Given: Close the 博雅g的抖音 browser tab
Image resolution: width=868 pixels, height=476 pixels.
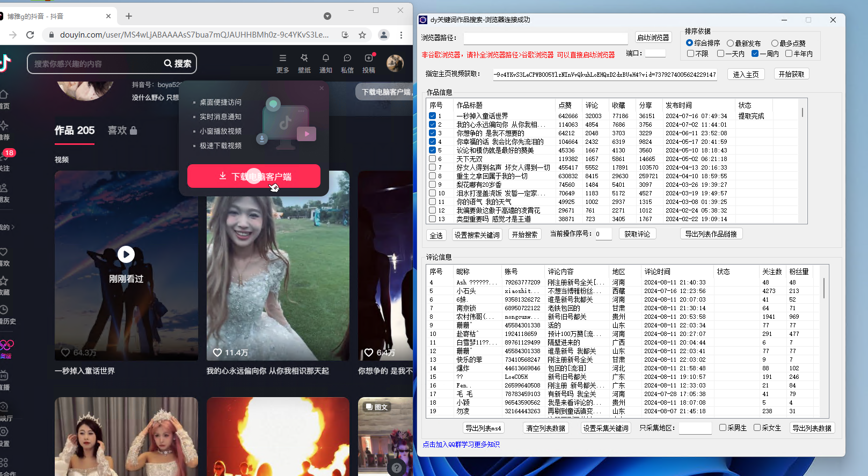Looking at the screenshot, I should (108, 16).
